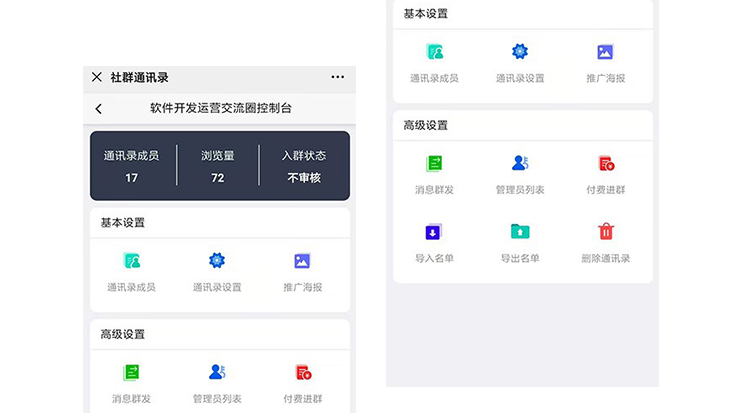Open 管理员列表 icon on the right screen

pyautogui.click(x=520, y=163)
